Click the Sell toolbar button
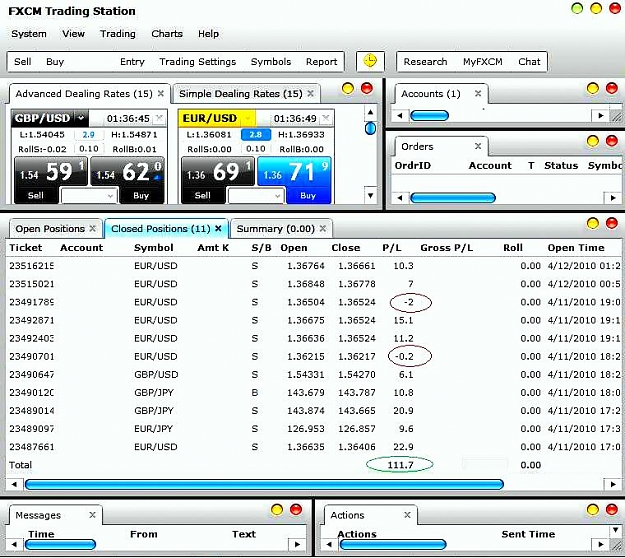 (x=23, y=62)
